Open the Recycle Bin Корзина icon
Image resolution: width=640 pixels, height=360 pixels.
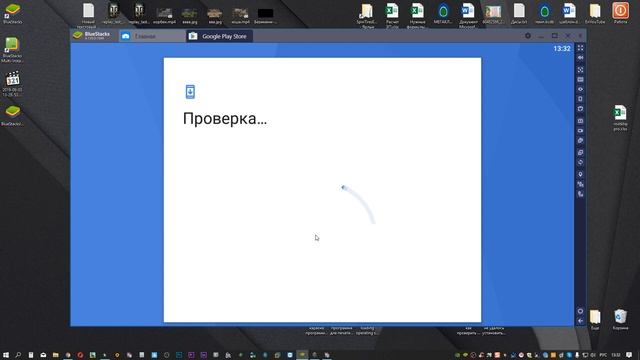tap(620, 320)
